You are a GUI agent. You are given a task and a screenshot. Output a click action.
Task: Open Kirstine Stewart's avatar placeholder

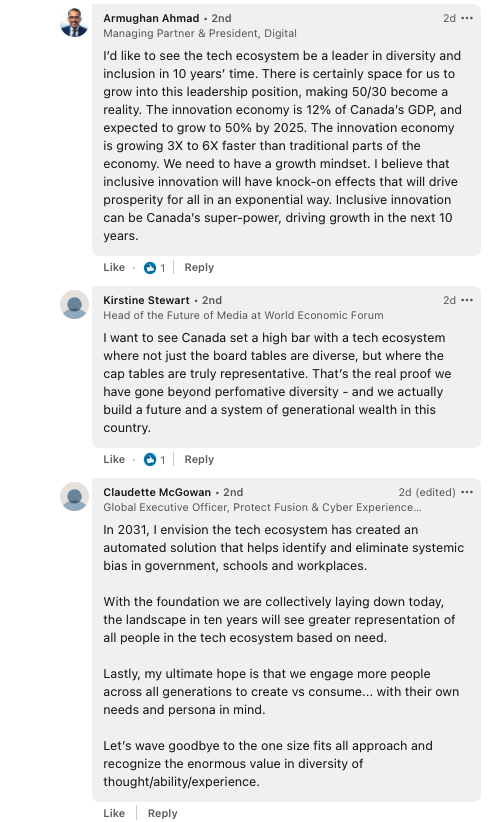click(x=74, y=305)
